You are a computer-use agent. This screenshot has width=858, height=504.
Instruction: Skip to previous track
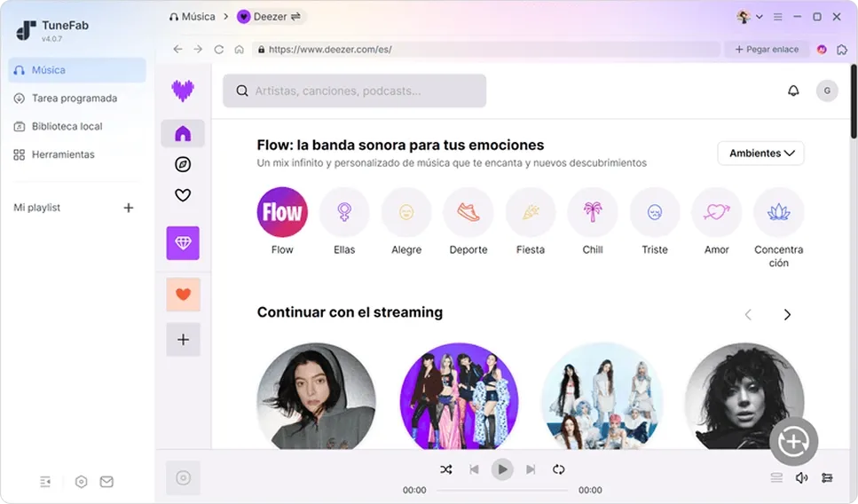coord(474,469)
